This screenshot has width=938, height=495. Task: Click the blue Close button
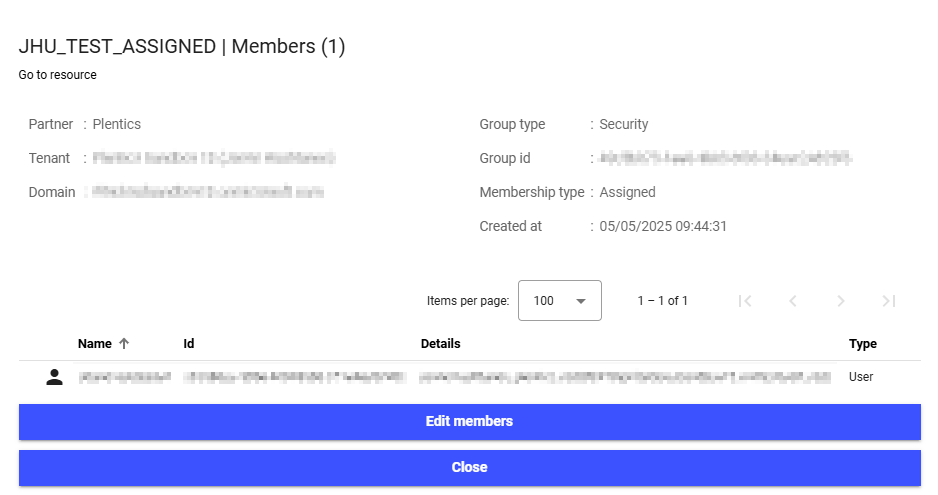pos(470,468)
